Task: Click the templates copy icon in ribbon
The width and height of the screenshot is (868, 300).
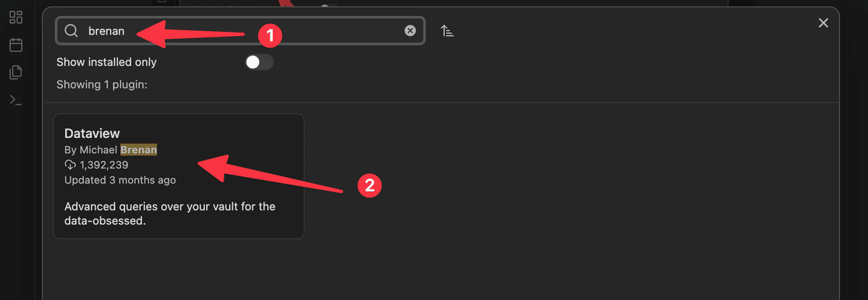Action: [x=16, y=72]
